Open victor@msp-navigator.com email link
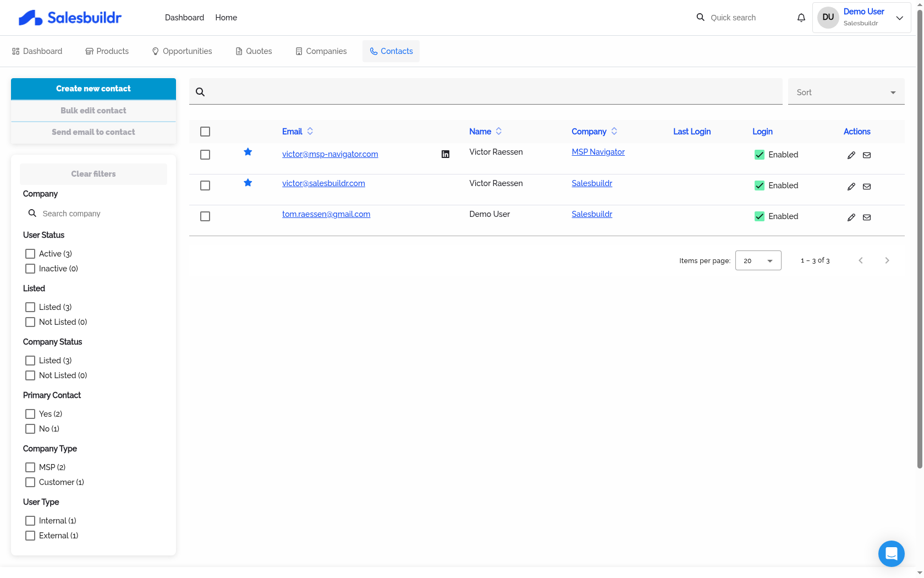This screenshot has width=924, height=578. tap(330, 154)
